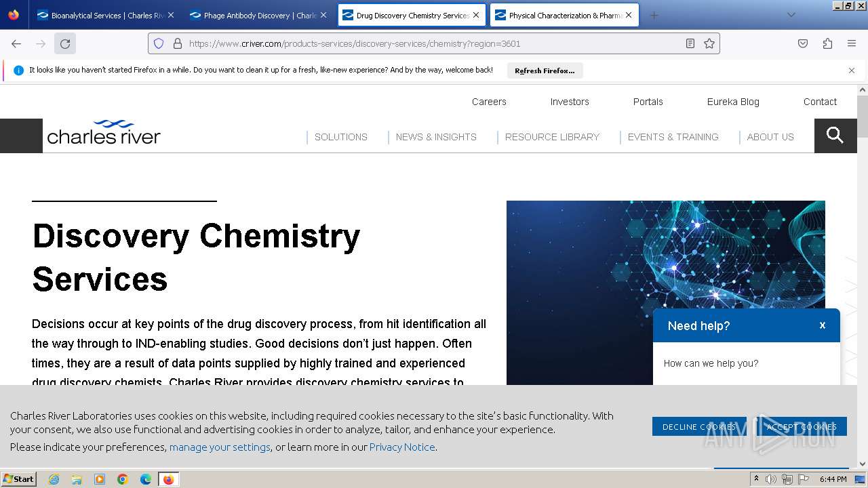Viewport: 868px width, 488px height.
Task: Click the Charles River logo
Action: tap(104, 133)
